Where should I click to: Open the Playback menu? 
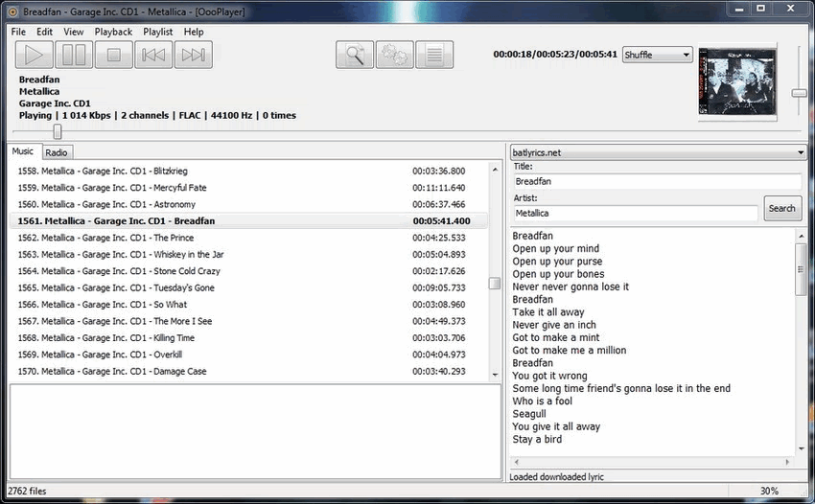click(x=113, y=32)
